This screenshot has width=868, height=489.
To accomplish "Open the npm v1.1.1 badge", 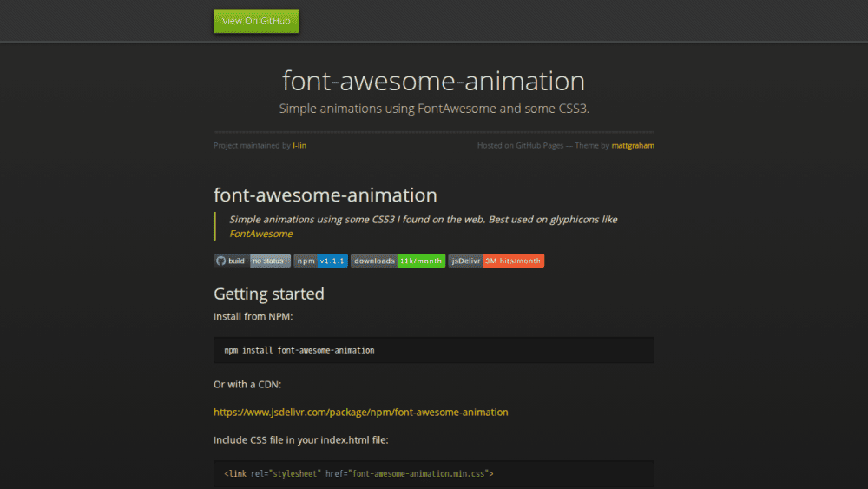I will pos(320,261).
